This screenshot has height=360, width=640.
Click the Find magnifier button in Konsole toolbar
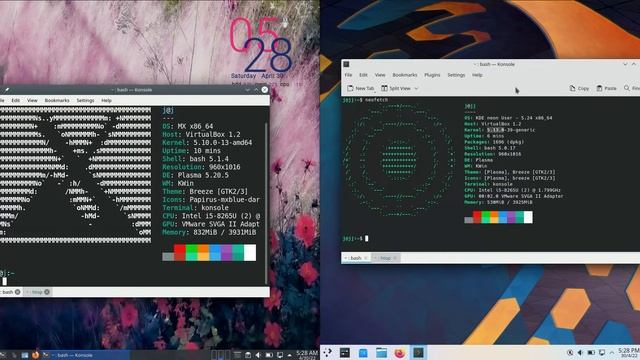(631, 88)
